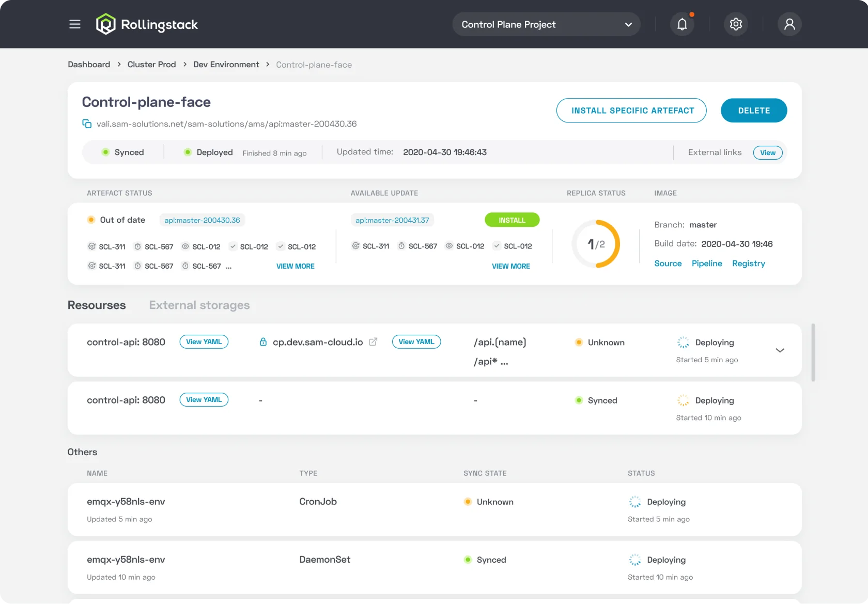Click Deploying spinner in CronJob row
868x604 pixels.
point(634,502)
